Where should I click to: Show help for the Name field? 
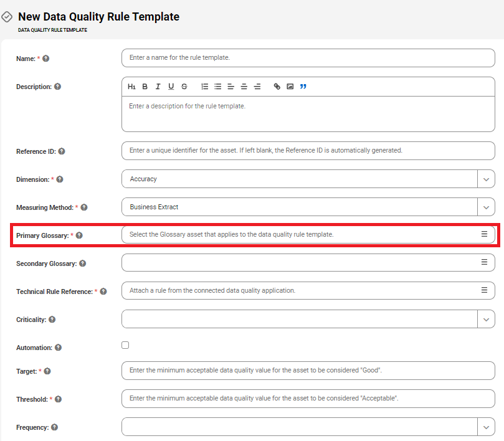click(x=46, y=59)
